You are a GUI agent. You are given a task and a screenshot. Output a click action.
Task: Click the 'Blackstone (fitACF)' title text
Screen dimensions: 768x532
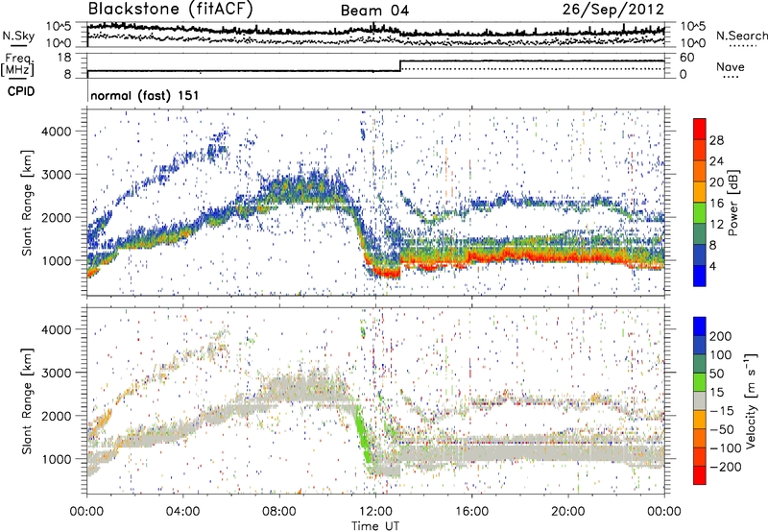[x=170, y=10]
